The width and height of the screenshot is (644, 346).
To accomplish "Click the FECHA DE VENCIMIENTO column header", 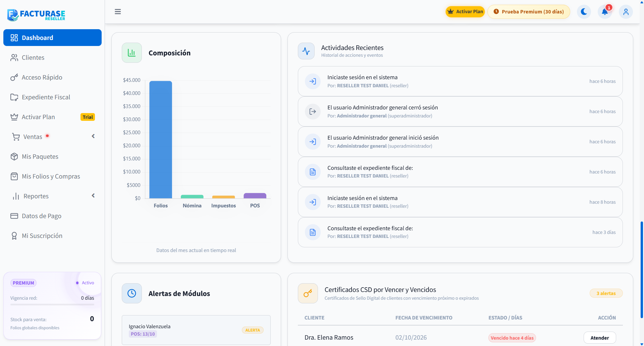I will click(424, 318).
